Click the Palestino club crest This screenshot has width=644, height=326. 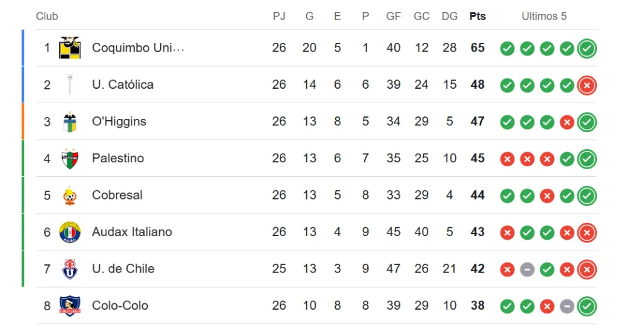70,159
